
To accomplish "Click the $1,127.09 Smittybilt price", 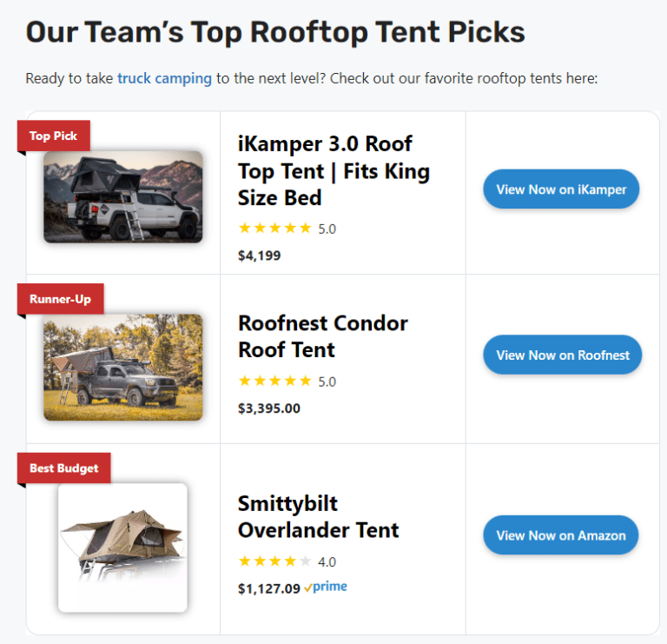I will point(268,588).
